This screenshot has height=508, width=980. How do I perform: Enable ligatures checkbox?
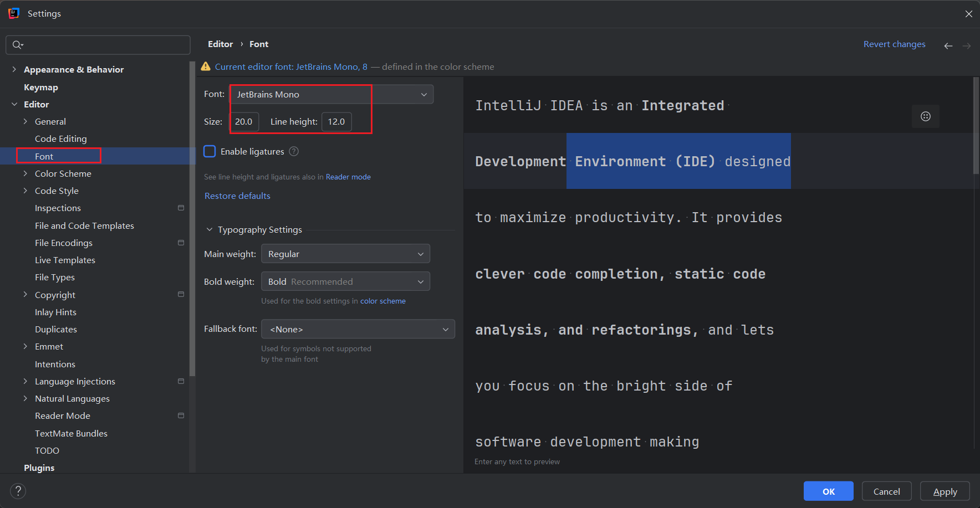click(210, 151)
